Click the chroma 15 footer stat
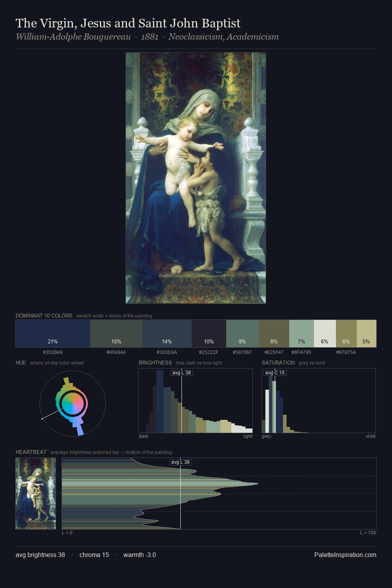This screenshot has height=588, width=392. click(x=94, y=555)
